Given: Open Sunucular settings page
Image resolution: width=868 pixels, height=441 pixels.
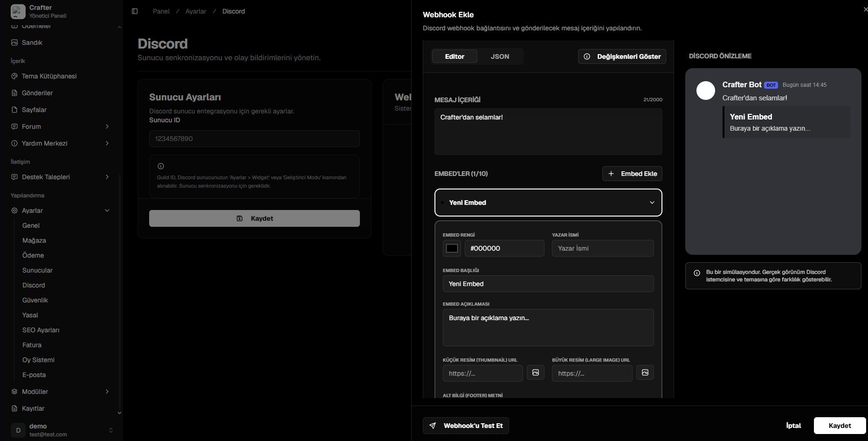Looking at the screenshot, I should click(37, 270).
